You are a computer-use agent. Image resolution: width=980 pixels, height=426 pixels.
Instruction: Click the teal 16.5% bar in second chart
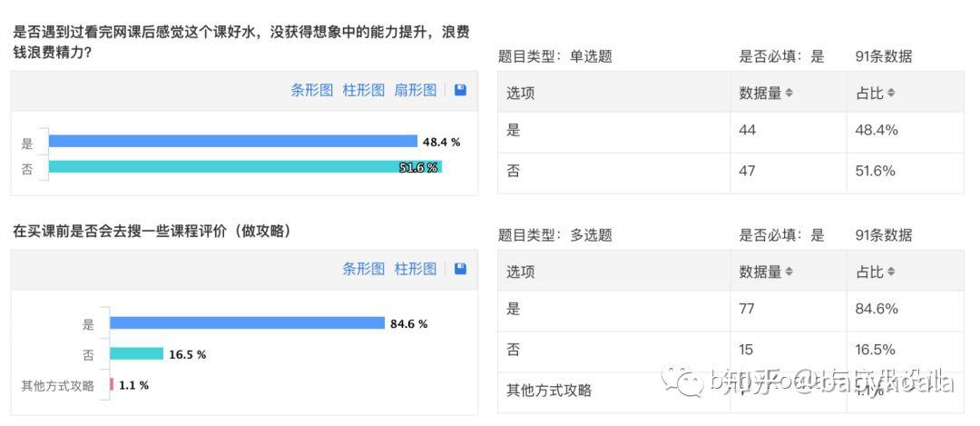136,354
